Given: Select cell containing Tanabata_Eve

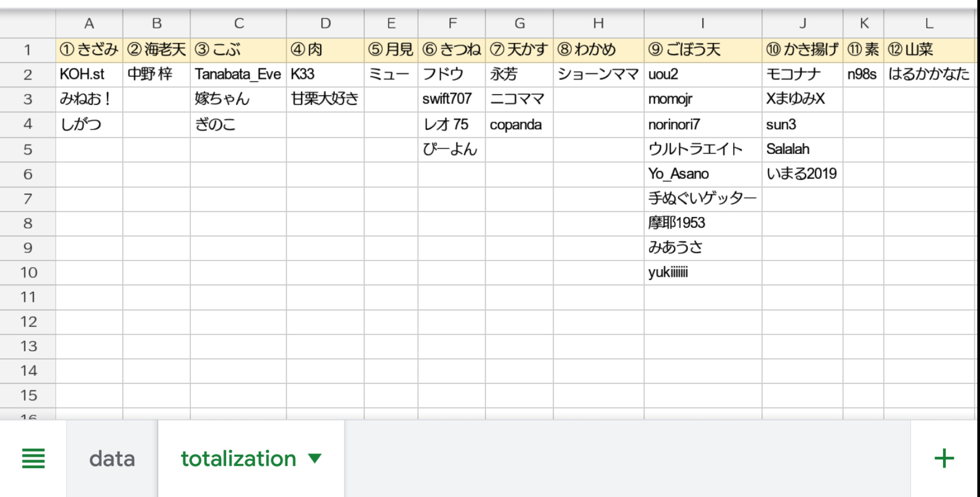Looking at the screenshot, I should point(238,74).
